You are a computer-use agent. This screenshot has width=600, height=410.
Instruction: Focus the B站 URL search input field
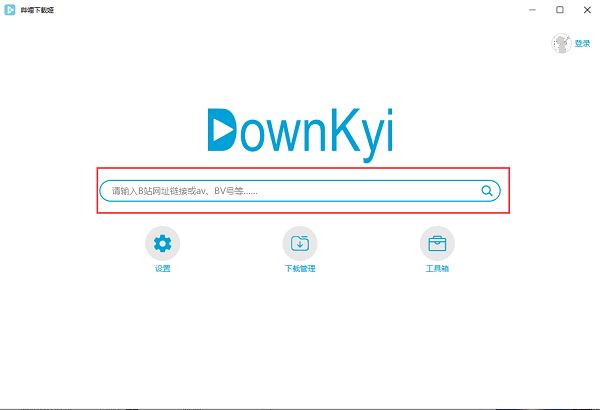point(300,191)
